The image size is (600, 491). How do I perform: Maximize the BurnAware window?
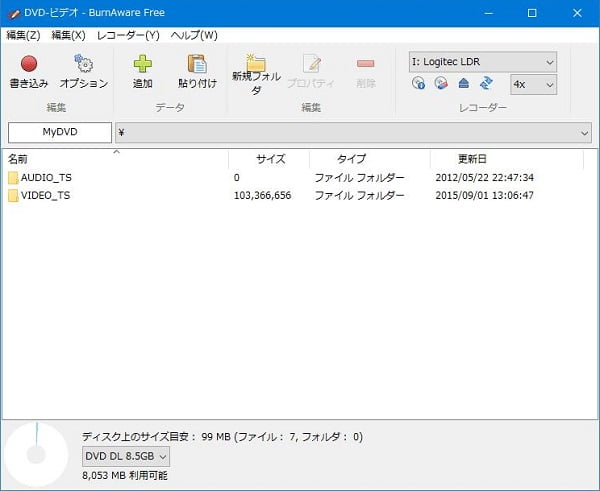click(532, 13)
